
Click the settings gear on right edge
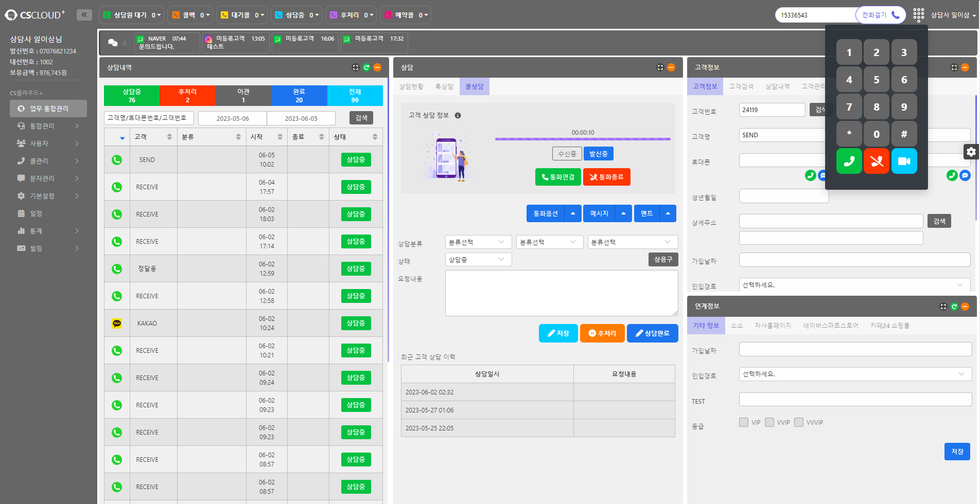coord(971,152)
